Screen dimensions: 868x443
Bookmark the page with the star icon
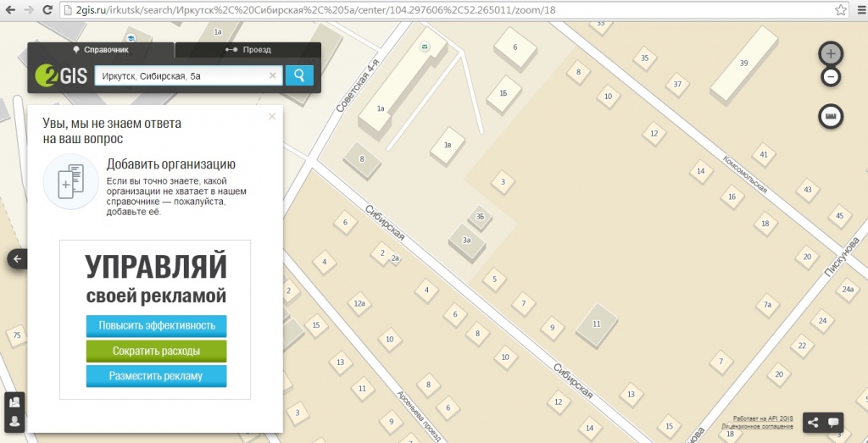pos(841,10)
